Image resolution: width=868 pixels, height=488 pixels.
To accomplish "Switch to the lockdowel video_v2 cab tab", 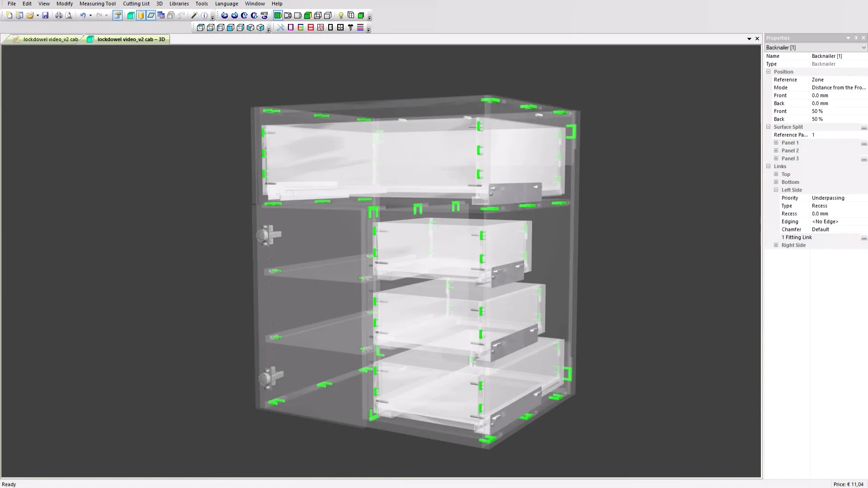I will coord(50,39).
